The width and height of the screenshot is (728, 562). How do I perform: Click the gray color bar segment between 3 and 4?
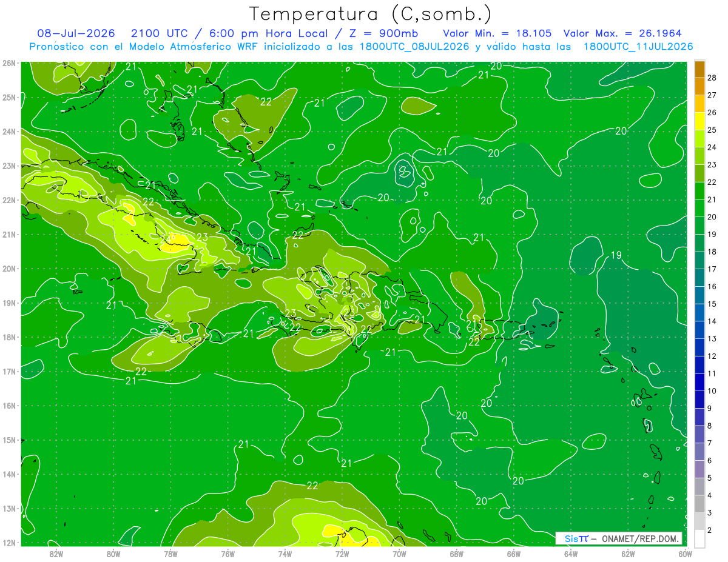click(699, 504)
